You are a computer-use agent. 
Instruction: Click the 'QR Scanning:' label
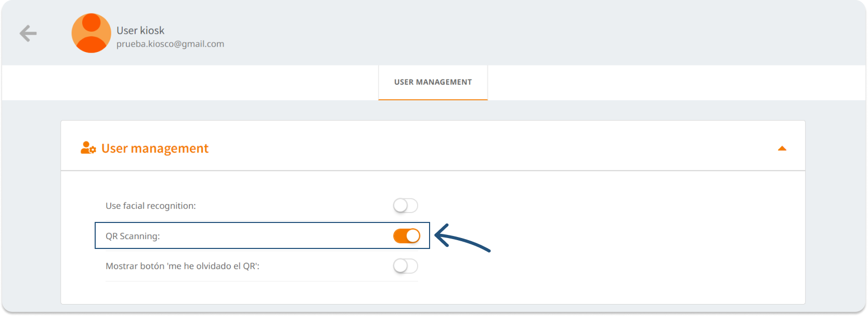(133, 236)
